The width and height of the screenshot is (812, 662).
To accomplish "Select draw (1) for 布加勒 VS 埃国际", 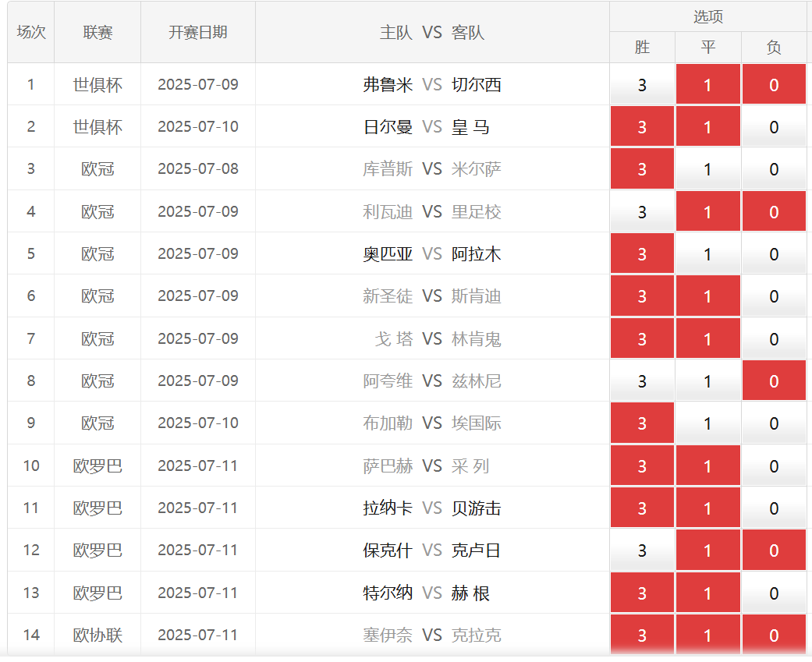I will (708, 423).
